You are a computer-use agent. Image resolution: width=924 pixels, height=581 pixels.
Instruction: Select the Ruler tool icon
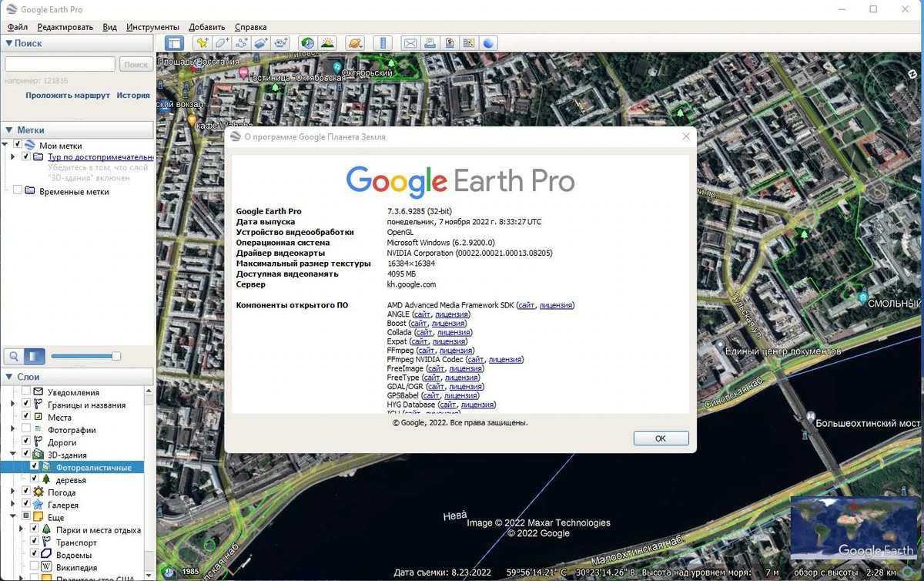click(x=383, y=43)
